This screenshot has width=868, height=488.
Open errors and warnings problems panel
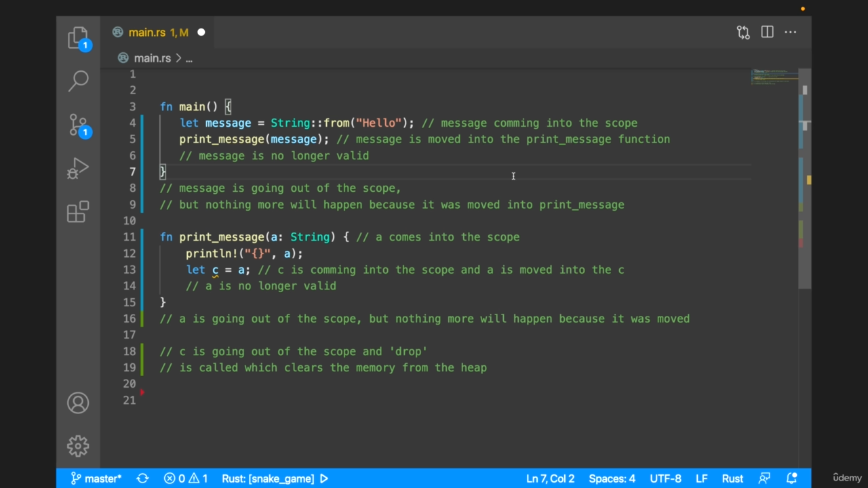coord(186,479)
